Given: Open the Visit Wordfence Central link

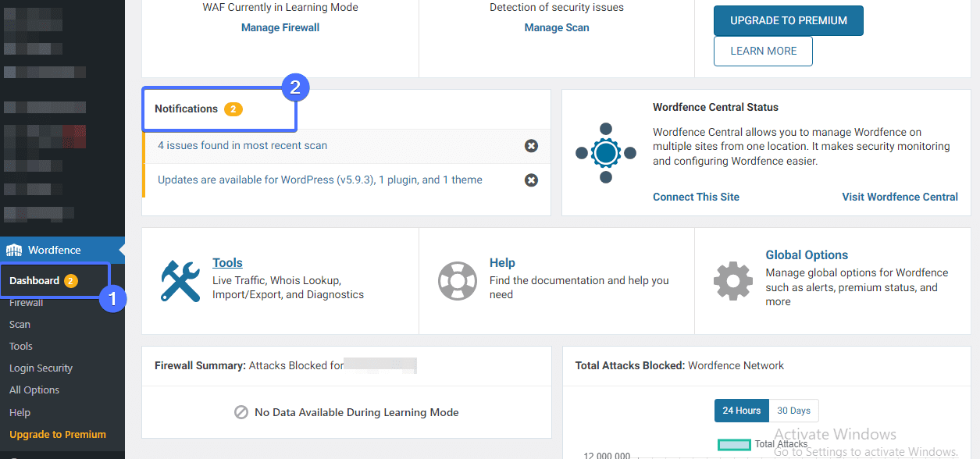Looking at the screenshot, I should pyautogui.click(x=900, y=197).
